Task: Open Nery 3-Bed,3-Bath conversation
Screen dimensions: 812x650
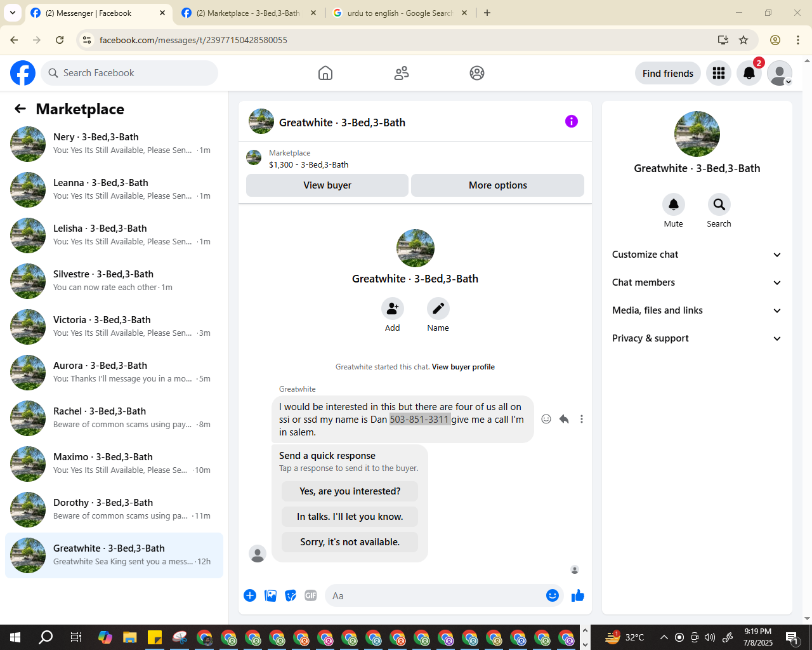Action: 114,144
